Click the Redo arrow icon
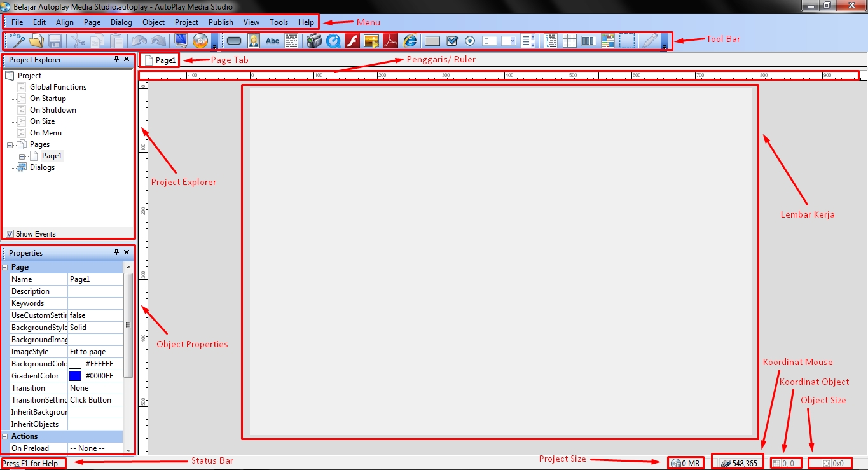Viewport: 868px width, 470px height. click(158, 41)
